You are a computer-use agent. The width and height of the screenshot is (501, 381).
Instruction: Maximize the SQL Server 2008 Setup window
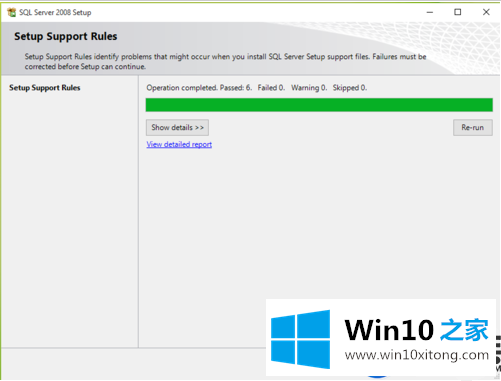point(458,12)
